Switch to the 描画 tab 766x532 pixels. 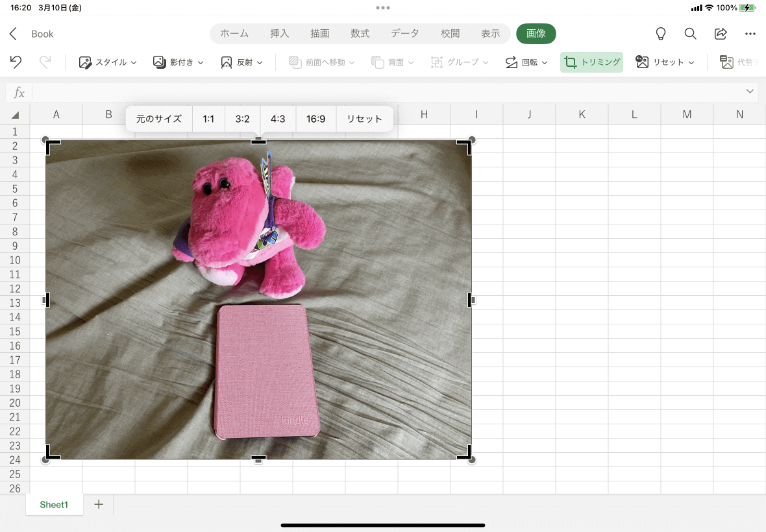[x=320, y=34]
